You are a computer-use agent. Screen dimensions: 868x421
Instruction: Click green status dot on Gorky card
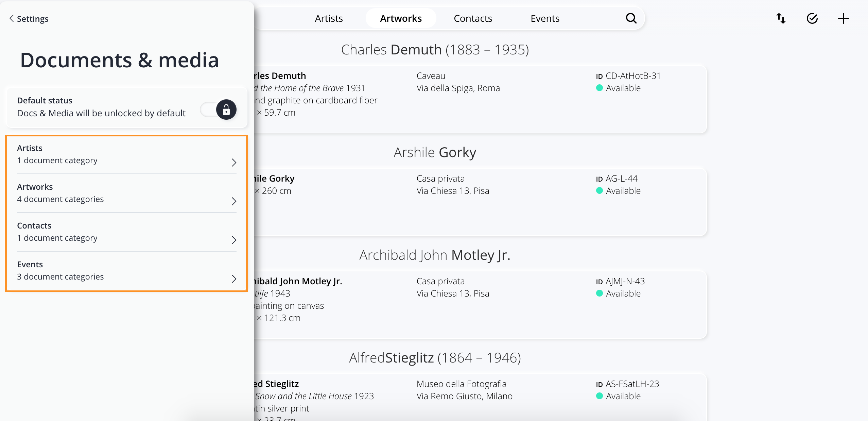click(600, 191)
